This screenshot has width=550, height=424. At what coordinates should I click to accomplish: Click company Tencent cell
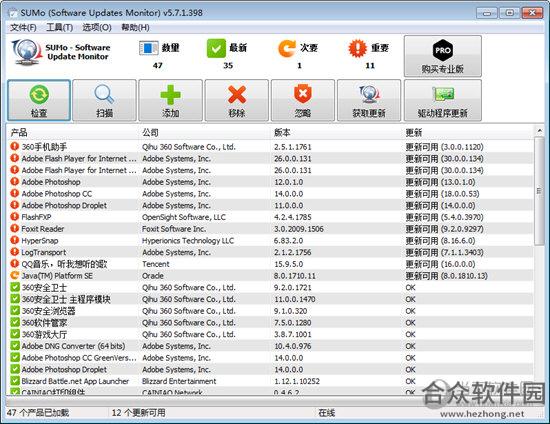tap(155, 264)
